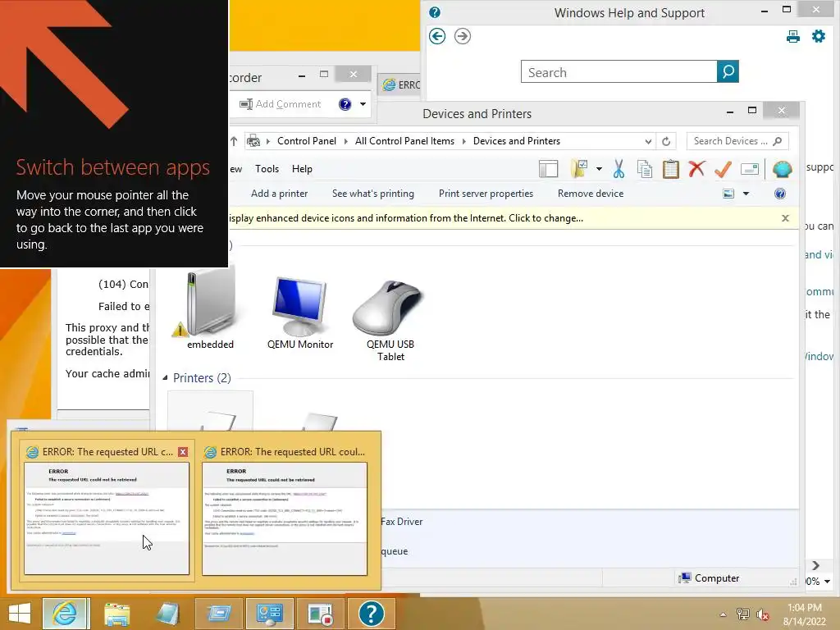
Task: Click the enhanced device icons information bar
Action: (x=405, y=218)
